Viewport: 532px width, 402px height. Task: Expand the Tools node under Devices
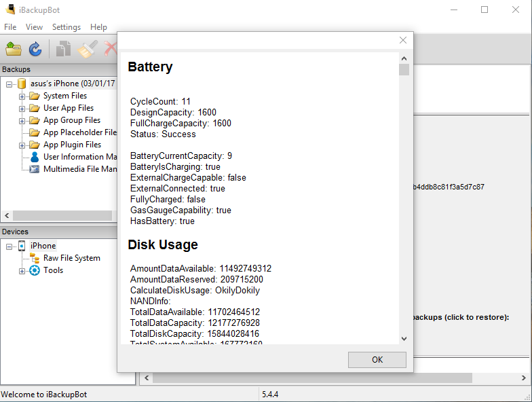22,271
